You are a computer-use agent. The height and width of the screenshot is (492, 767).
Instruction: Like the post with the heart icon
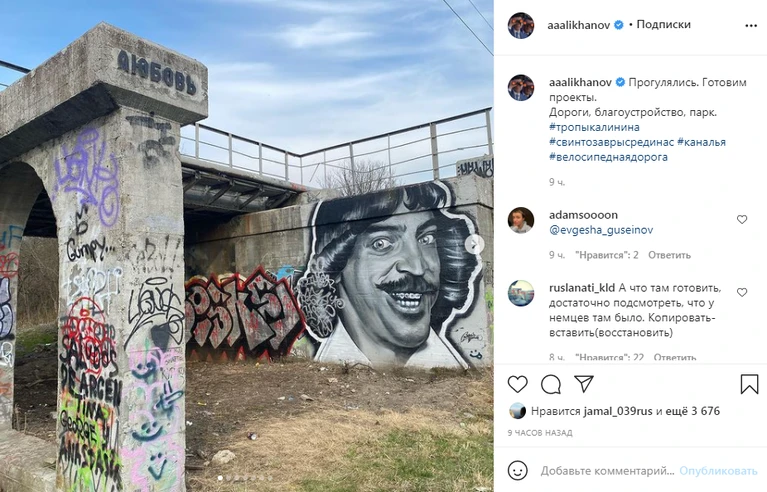point(517,384)
